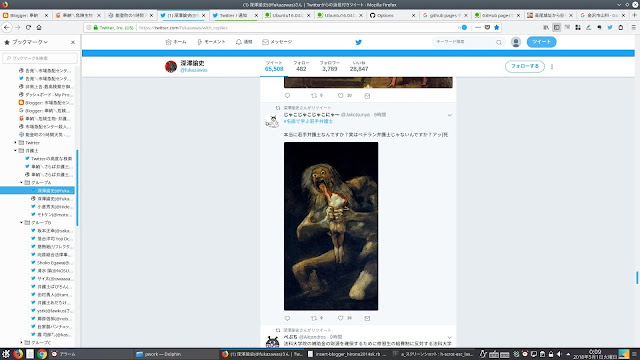Select the Tweets count tab 65,508
This screenshot has height=360, width=640.
tap(274, 66)
